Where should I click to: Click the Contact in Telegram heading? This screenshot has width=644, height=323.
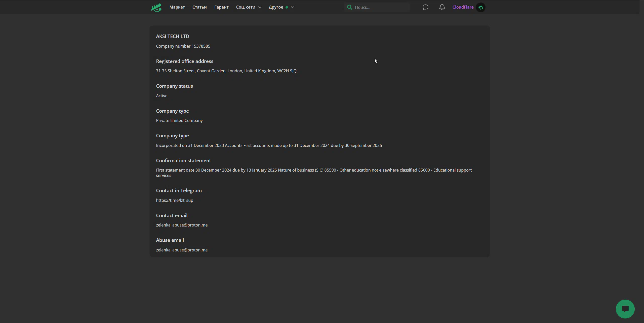click(x=179, y=190)
